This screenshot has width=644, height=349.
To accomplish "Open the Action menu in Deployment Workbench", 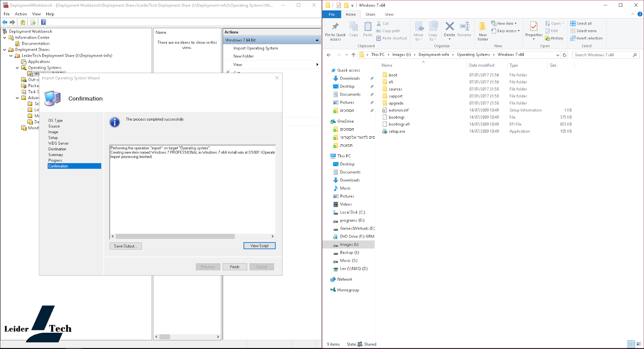I will pyautogui.click(x=21, y=14).
